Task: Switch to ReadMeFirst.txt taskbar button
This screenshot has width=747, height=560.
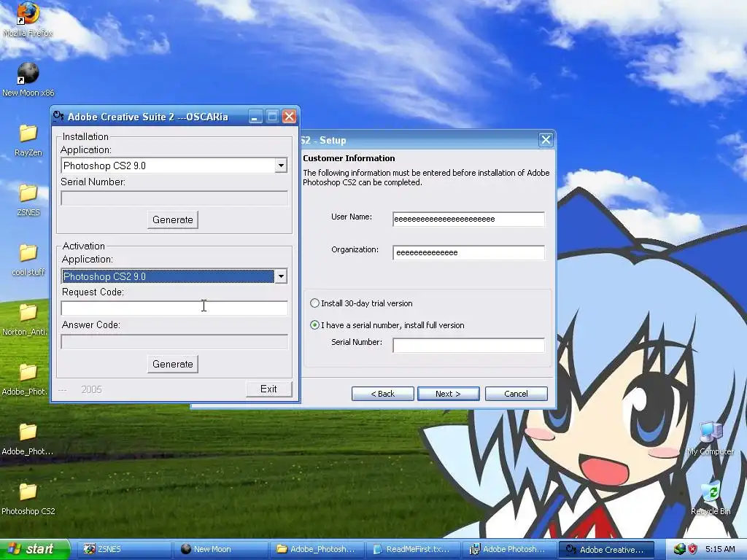Action: tap(414, 550)
